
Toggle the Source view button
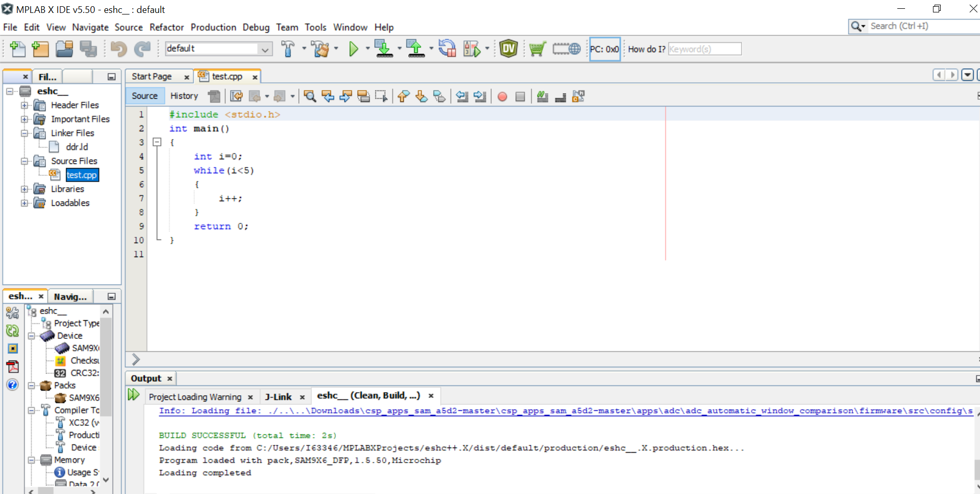click(x=145, y=96)
